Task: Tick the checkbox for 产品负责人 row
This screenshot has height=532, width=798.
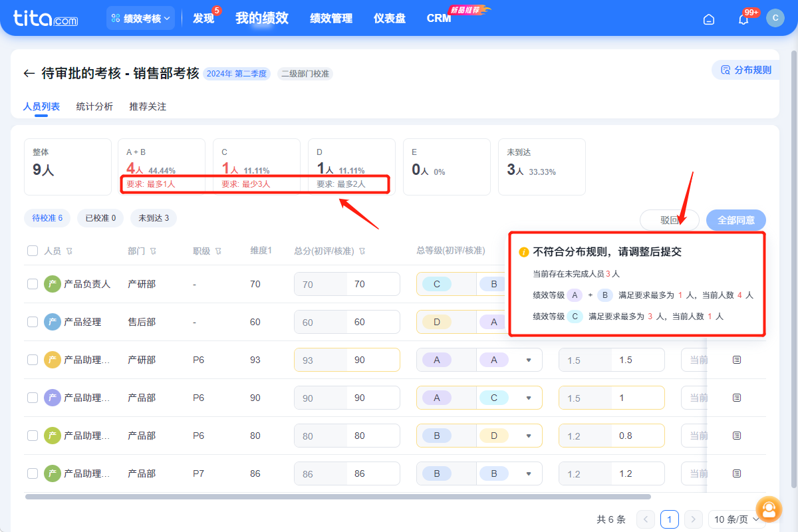Action: pyautogui.click(x=33, y=284)
